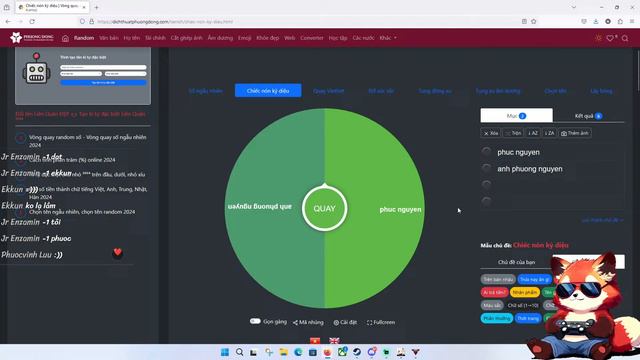Viewport: 640px width, 360px height.
Task: Expand the browser tab list chevron
Action: tap(574, 7)
